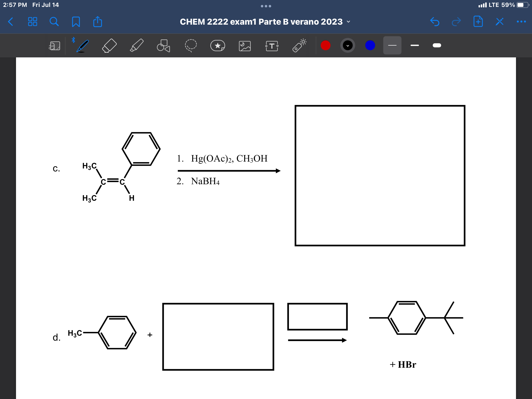Select the laser pointer tool

[299, 46]
